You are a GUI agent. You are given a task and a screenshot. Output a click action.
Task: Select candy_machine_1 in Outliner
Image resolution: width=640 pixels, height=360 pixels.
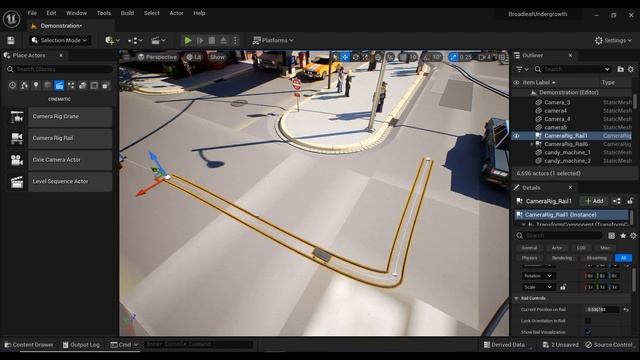coord(567,153)
